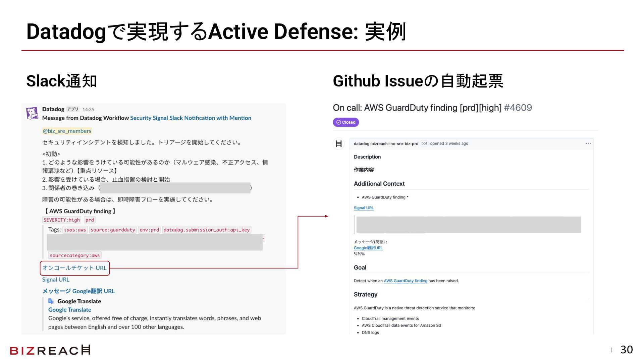Click the GitHub issue author avatar icon
The image size is (644, 362).
coord(339,144)
